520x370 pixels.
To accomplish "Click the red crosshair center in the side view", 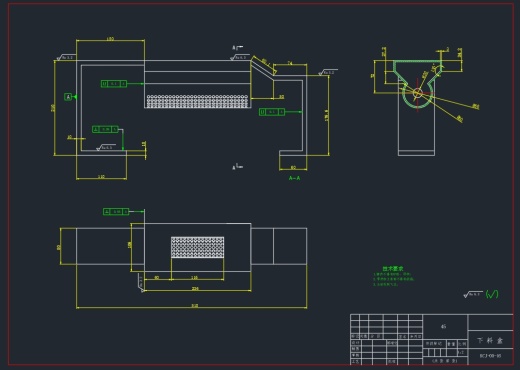I will tap(417, 93).
